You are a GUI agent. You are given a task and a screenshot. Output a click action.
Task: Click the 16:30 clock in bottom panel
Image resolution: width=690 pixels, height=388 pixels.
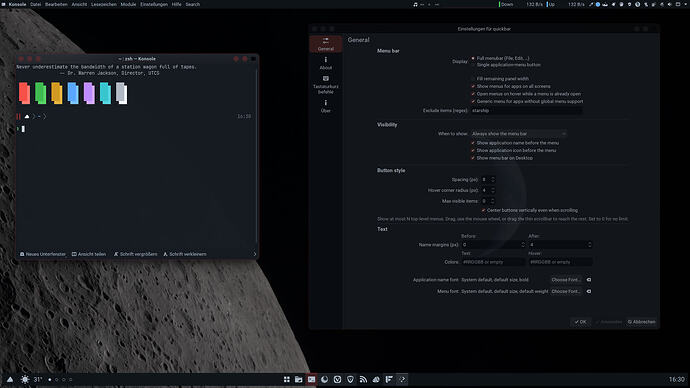click(677, 379)
